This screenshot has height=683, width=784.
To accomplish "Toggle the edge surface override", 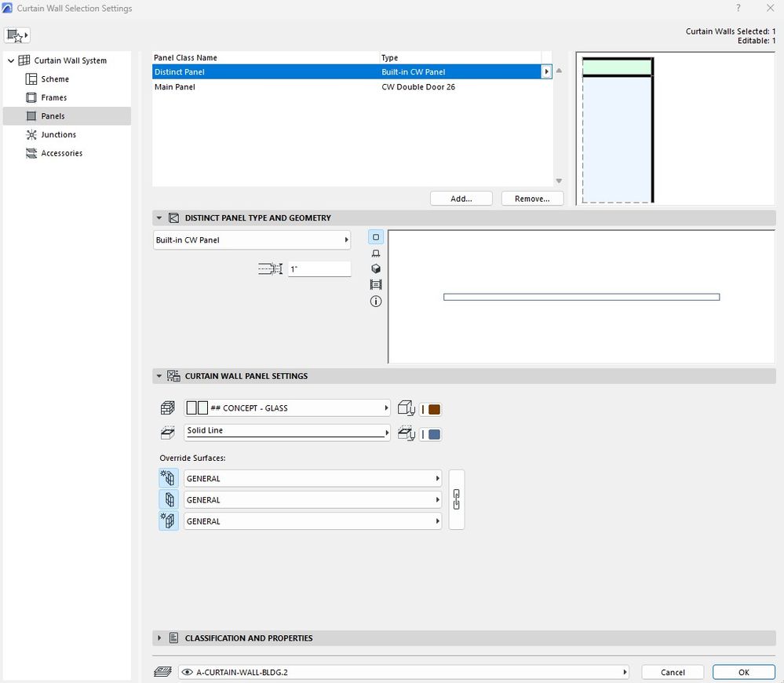I will 169,499.
